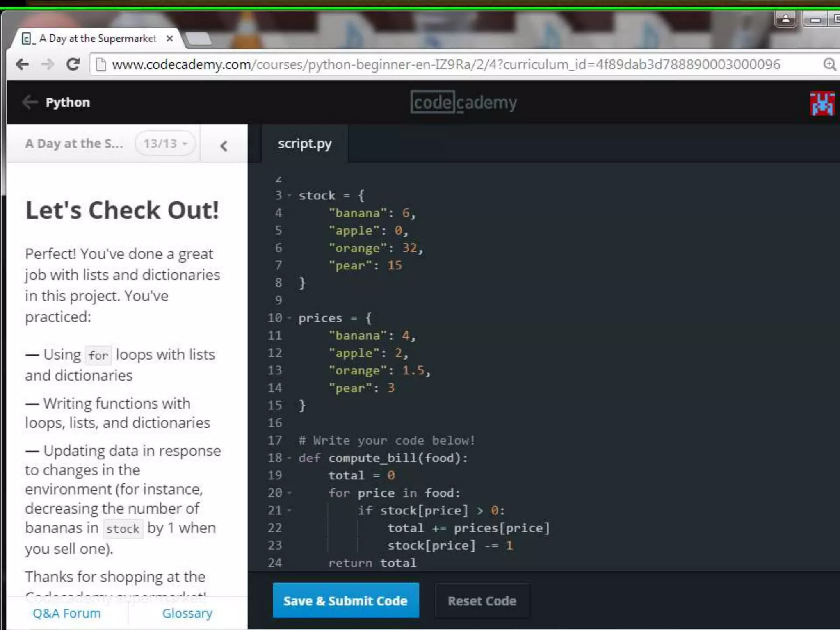This screenshot has width=840, height=630.
Task: Open the Glossary link
Action: [187, 613]
